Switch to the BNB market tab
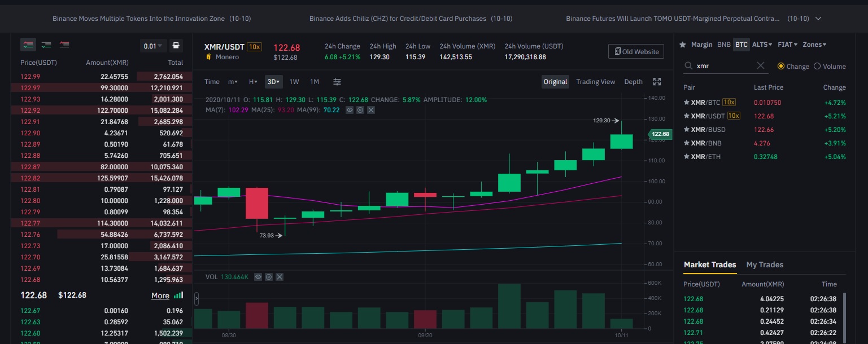This screenshot has height=344, width=868. (723, 45)
